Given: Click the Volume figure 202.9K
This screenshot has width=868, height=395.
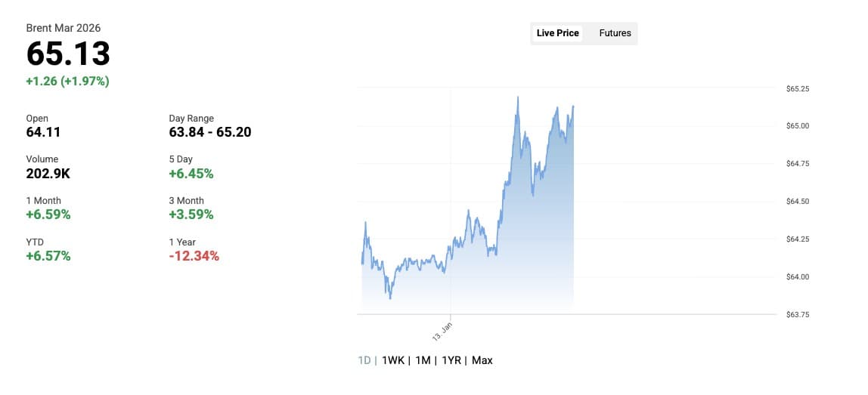Looking at the screenshot, I should pos(48,174).
